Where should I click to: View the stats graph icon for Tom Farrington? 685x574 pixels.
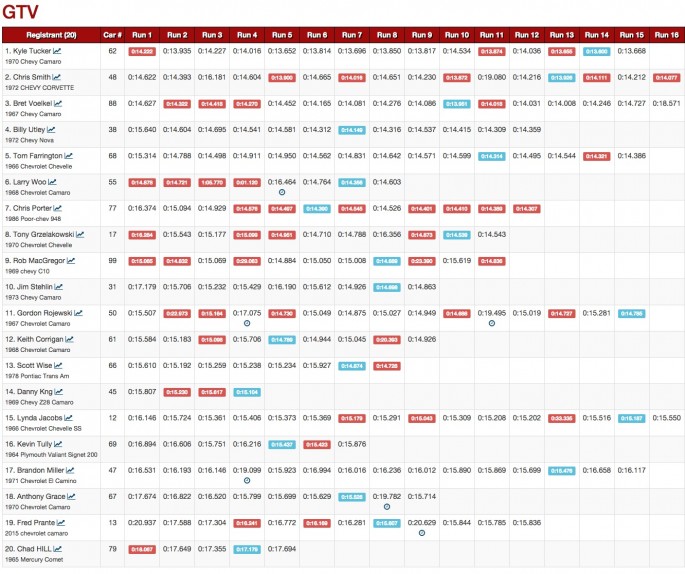click(x=70, y=155)
